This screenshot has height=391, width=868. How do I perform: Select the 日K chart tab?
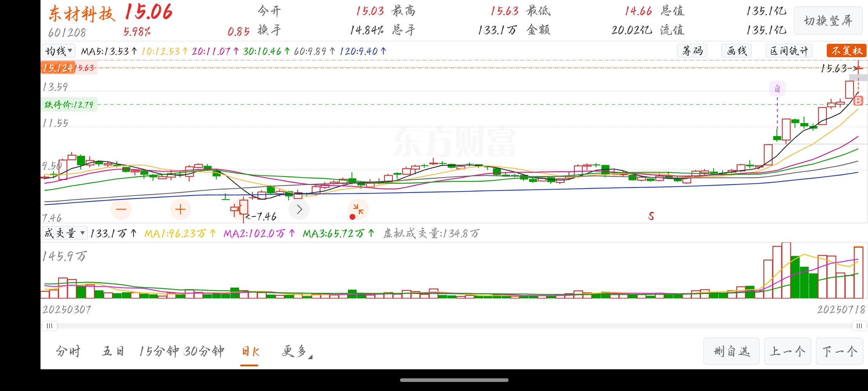250,352
